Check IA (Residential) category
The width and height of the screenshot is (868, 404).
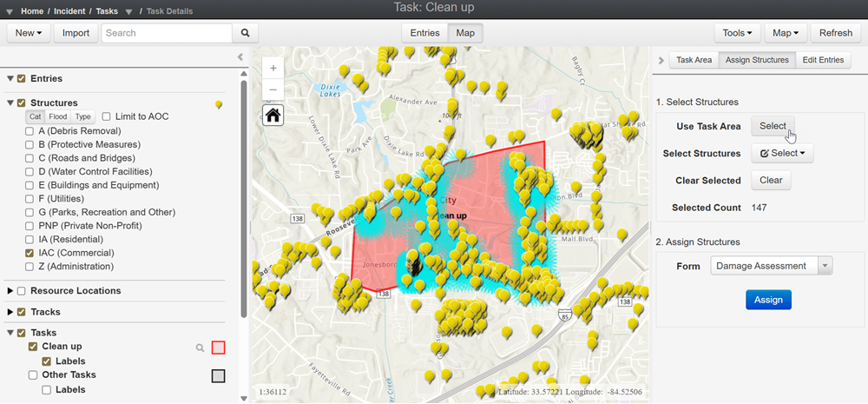click(x=30, y=240)
